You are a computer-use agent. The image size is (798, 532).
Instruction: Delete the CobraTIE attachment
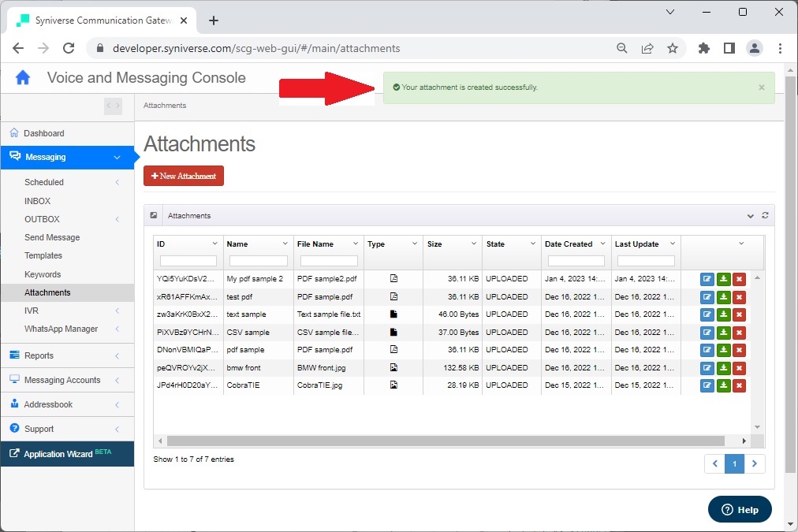click(x=740, y=385)
